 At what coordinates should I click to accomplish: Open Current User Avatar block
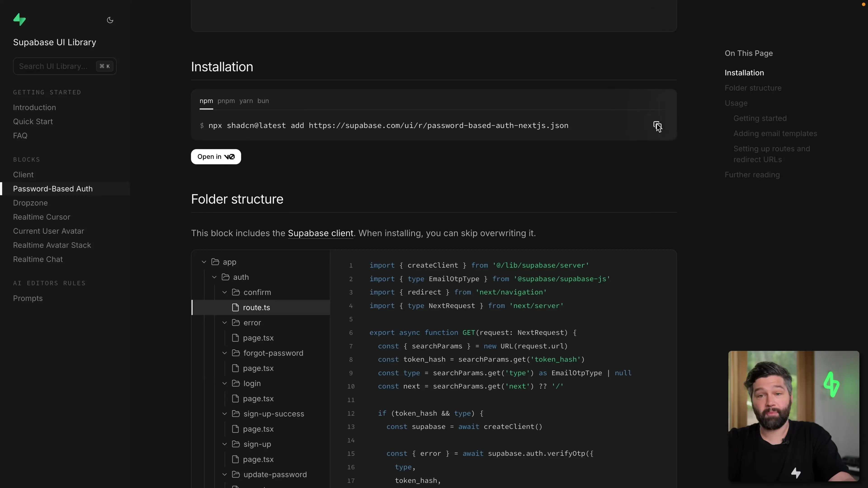(49, 231)
